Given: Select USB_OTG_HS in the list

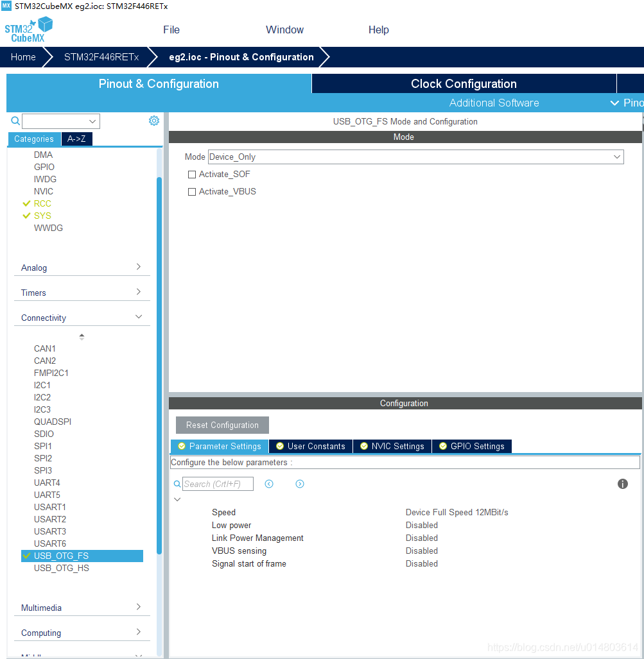Looking at the screenshot, I should [62, 568].
